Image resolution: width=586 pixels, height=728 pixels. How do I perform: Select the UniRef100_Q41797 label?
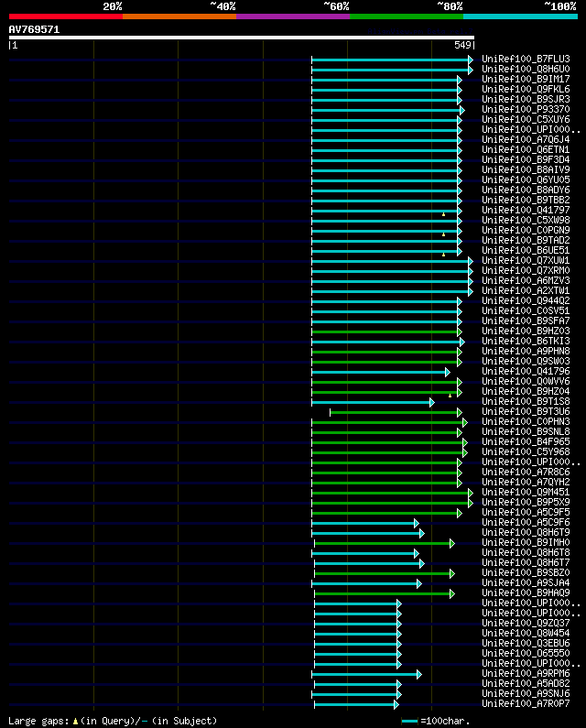coord(526,210)
